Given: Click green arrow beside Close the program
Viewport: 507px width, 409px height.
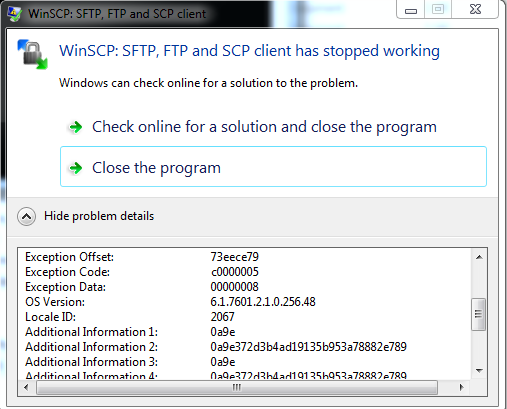Looking at the screenshot, I should click(75, 168).
